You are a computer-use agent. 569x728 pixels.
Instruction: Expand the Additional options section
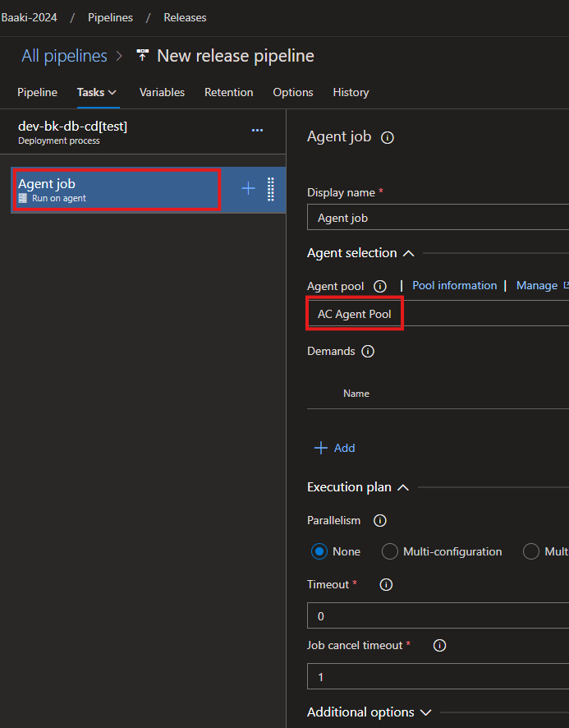(x=425, y=712)
